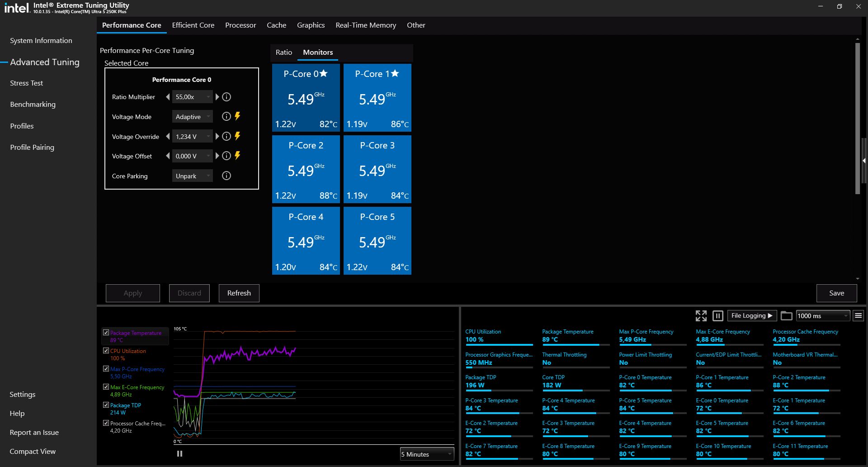Open the Graphics tab
The image size is (868, 467).
click(x=311, y=25)
